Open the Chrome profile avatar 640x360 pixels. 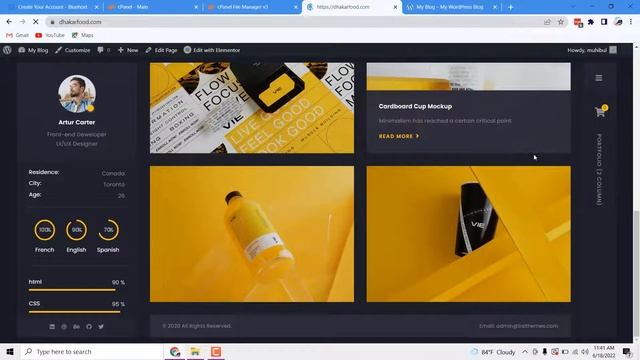coord(618,22)
